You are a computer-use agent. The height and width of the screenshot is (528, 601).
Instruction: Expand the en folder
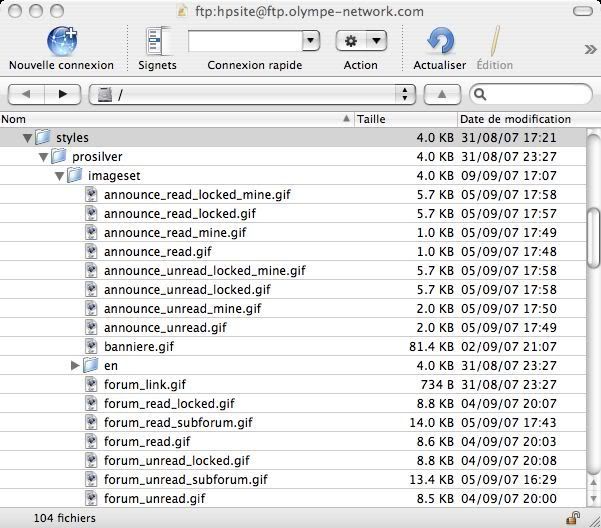[x=75, y=366]
